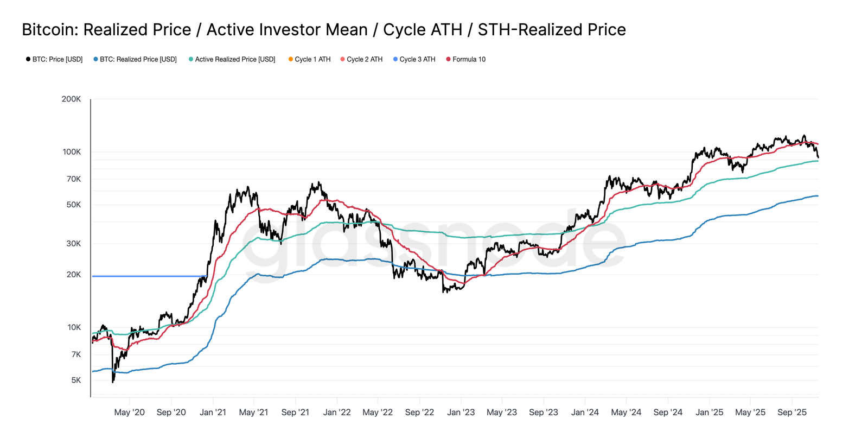This screenshot has height=444, width=868.
Task: Click the 5K y-axis label
Action: (x=76, y=380)
